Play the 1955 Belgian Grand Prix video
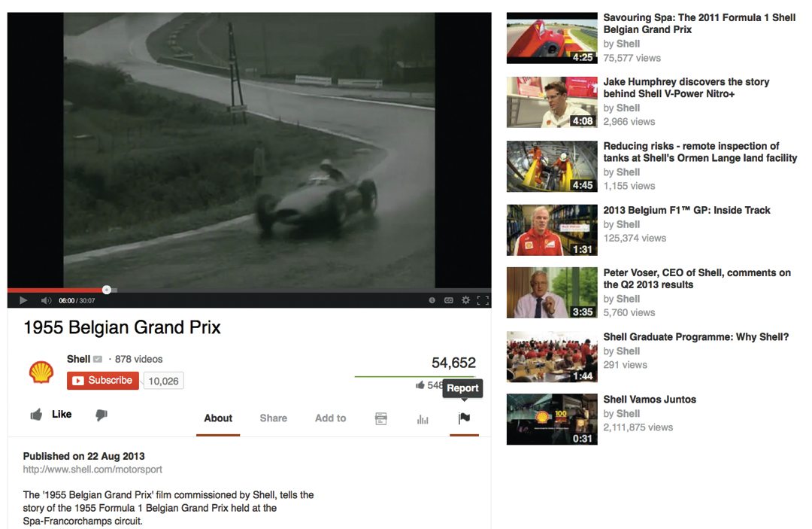This screenshot has height=529, width=812. tap(23, 300)
